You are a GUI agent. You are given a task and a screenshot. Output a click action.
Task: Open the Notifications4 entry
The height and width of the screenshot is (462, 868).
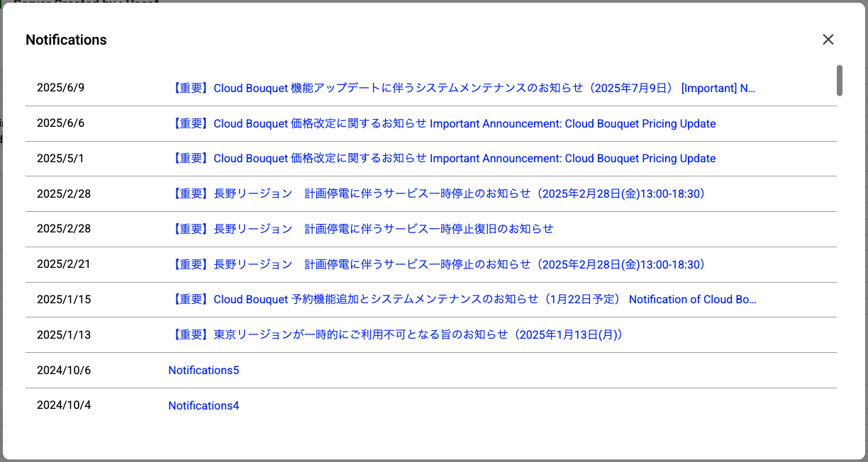204,405
